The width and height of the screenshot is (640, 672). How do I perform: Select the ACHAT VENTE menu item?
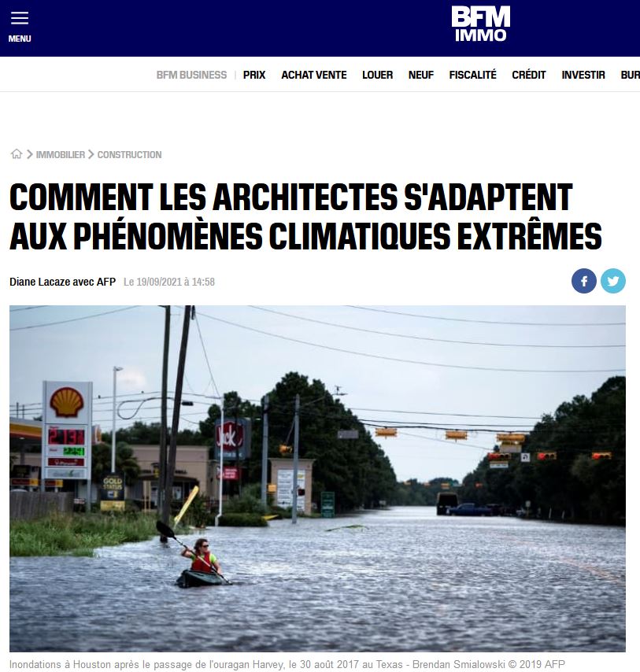click(x=314, y=75)
